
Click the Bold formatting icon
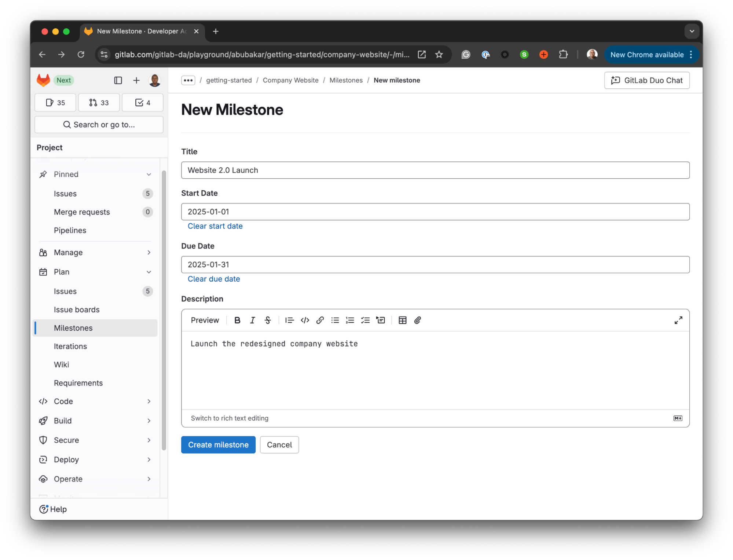point(238,320)
